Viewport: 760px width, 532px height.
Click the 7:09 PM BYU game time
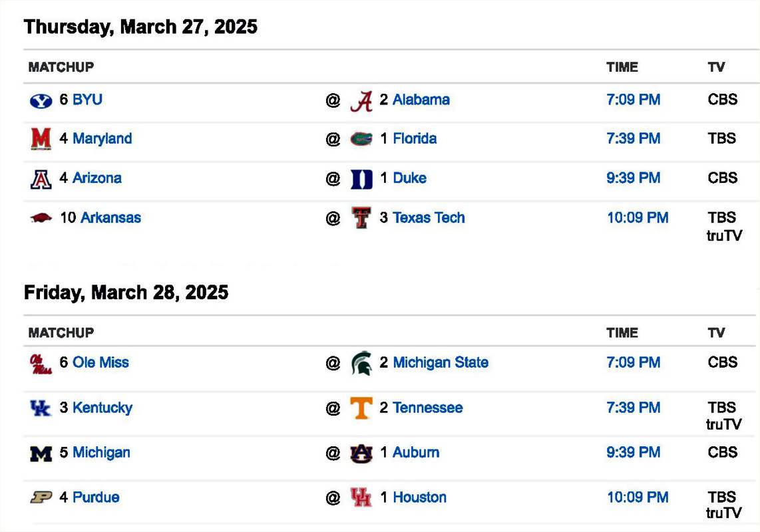633,100
